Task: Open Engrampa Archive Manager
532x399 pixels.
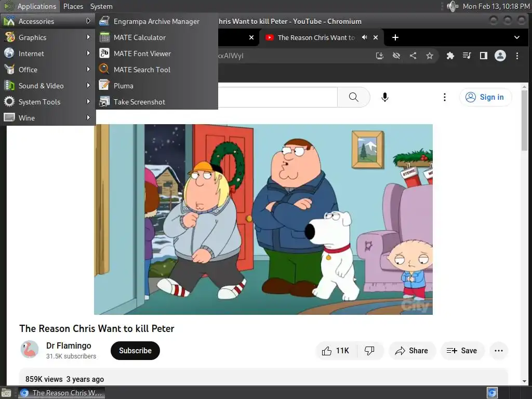Action: 156,21
